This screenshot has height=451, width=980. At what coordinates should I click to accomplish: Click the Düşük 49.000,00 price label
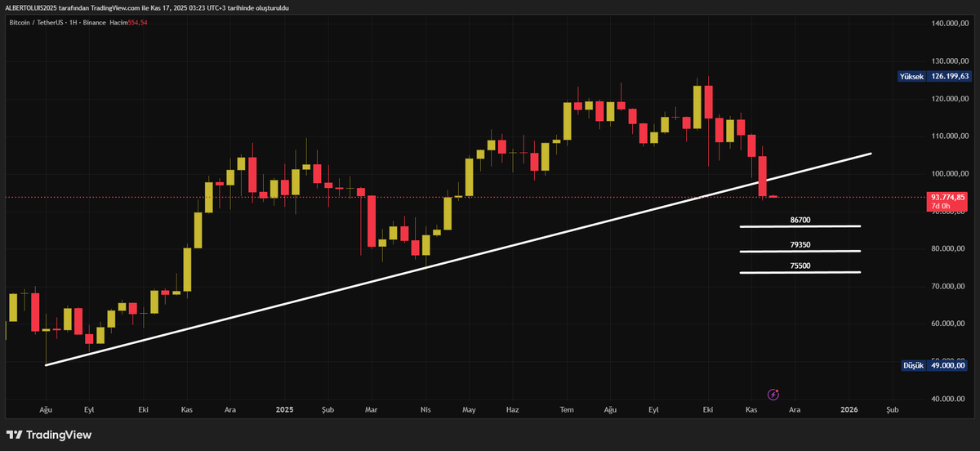934,366
